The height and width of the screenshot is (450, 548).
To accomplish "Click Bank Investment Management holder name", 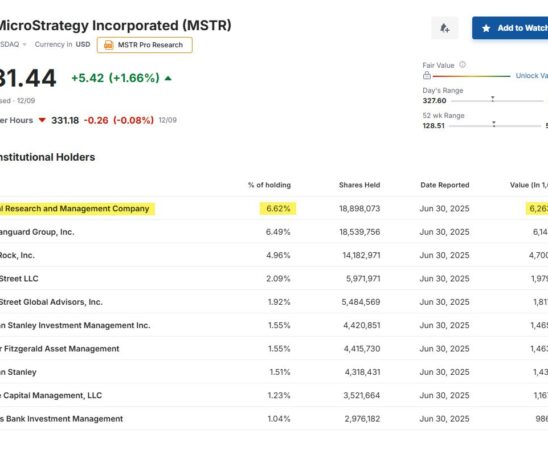I will [x=62, y=419].
